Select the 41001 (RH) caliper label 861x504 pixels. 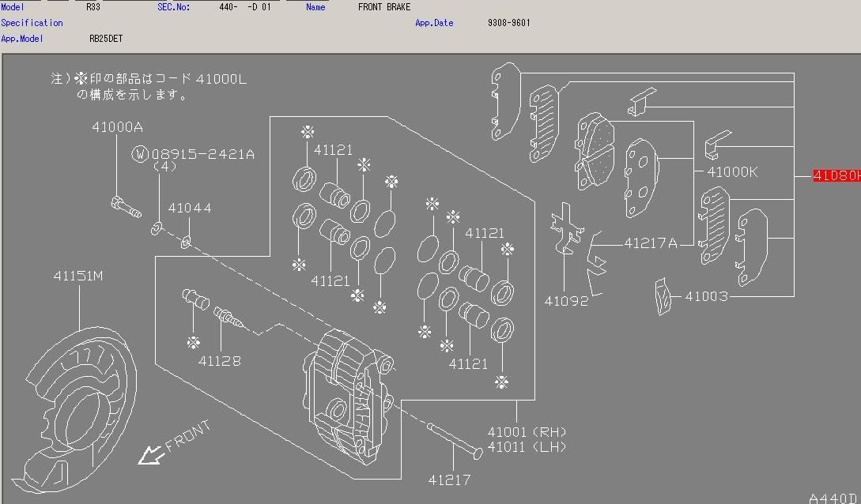pyautogui.click(x=527, y=431)
